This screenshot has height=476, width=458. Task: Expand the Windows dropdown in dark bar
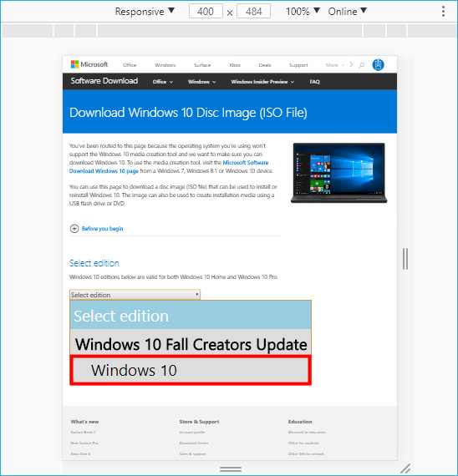coord(201,82)
